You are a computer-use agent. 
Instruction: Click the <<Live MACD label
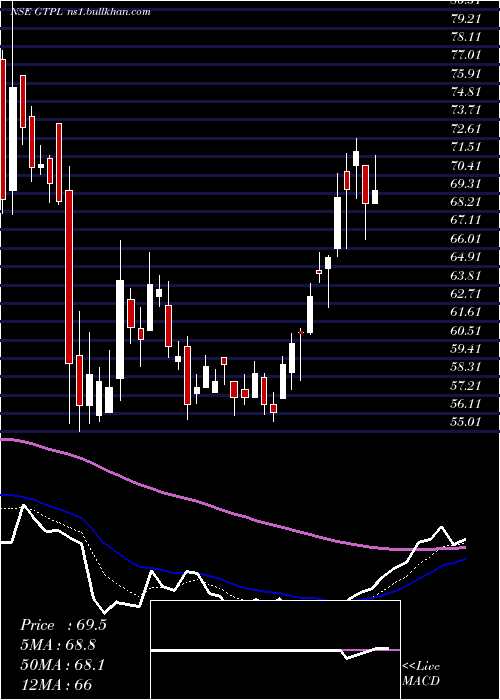coord(421,673)
